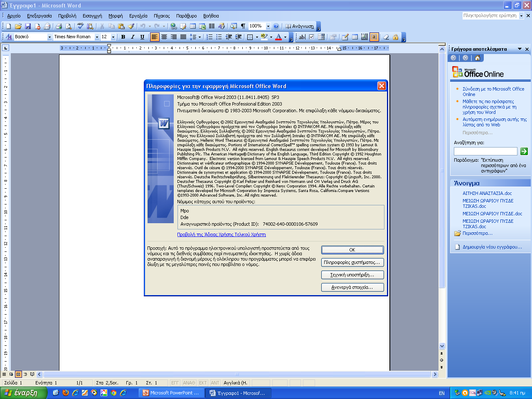The image size is (532, 399).
Task: Open the Εισαγωγή menu
Action: [92, 16]
